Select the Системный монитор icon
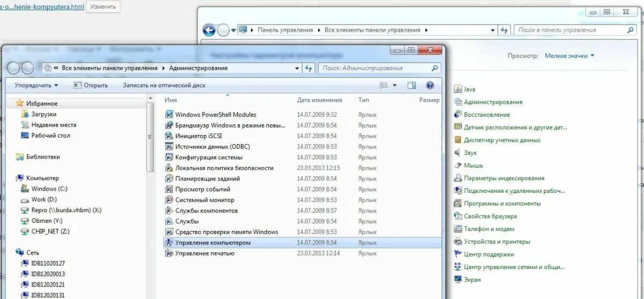 [169, 200]
